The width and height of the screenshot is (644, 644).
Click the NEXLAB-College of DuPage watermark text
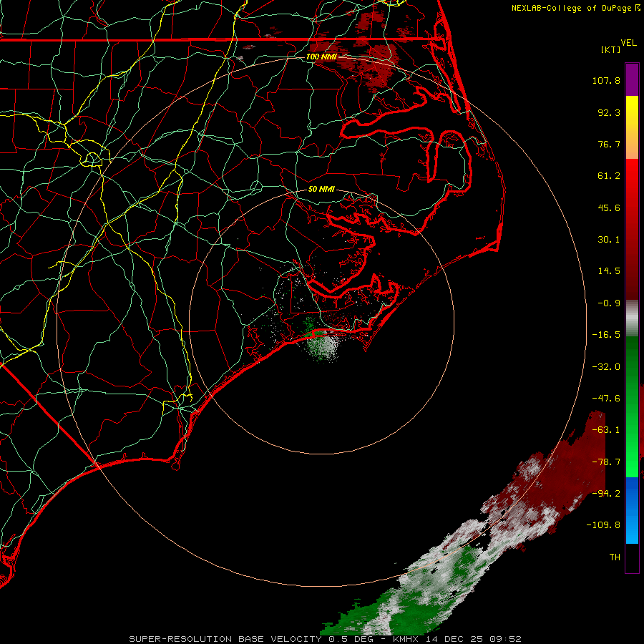[x=571, y=8]
